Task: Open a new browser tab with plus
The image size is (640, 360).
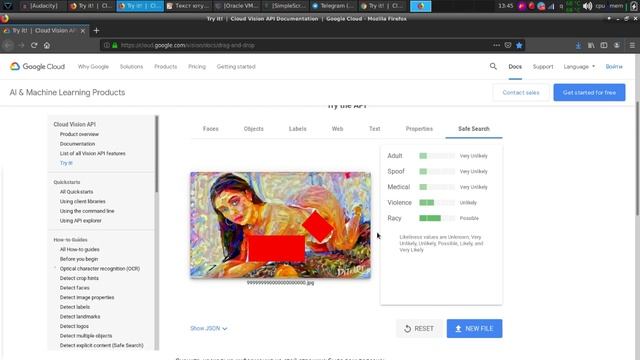Action: pos(96,31)
